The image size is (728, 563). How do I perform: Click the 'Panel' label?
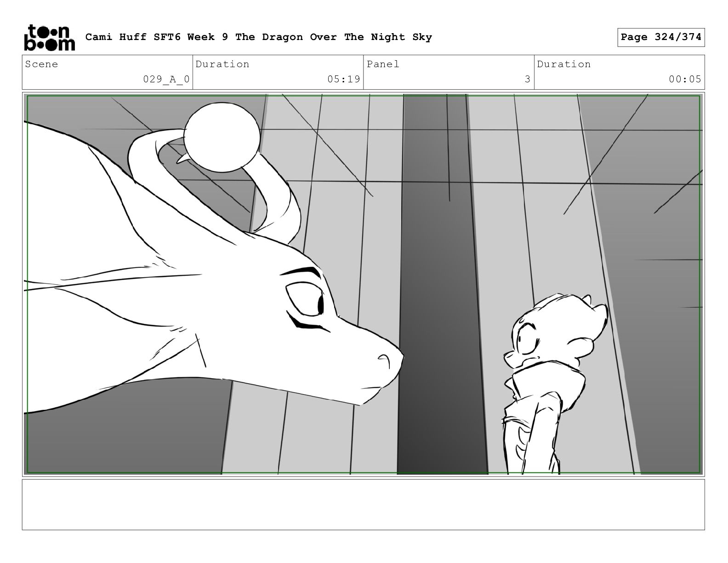tap(383, 64)
